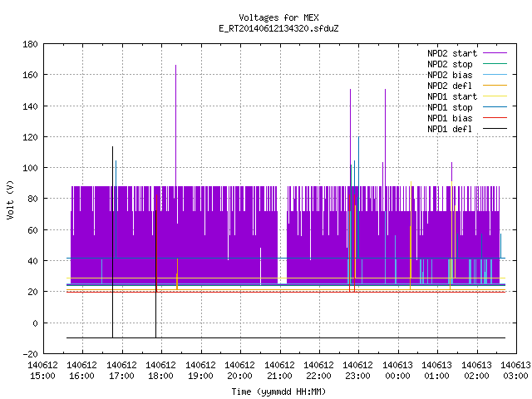532x399 pixels.
Task: Click the light blue NPD2 bias legend line
Action: (495, 75)
